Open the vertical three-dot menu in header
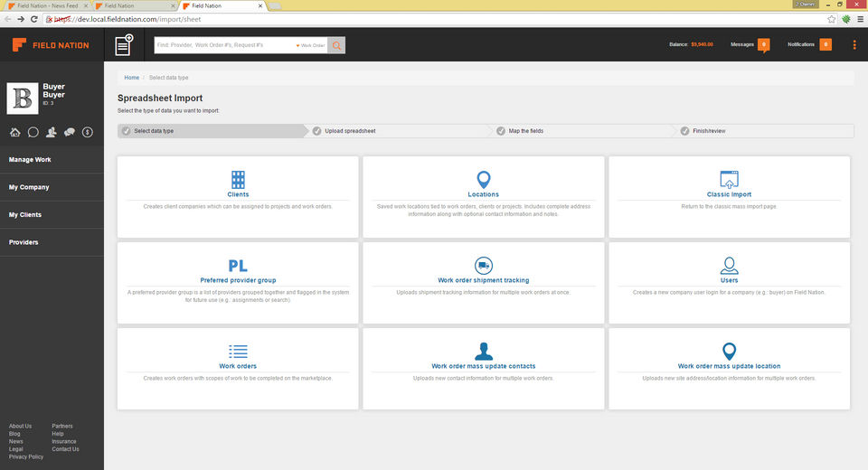This screenshot has height=470, width=868. [x=854, y=45]
